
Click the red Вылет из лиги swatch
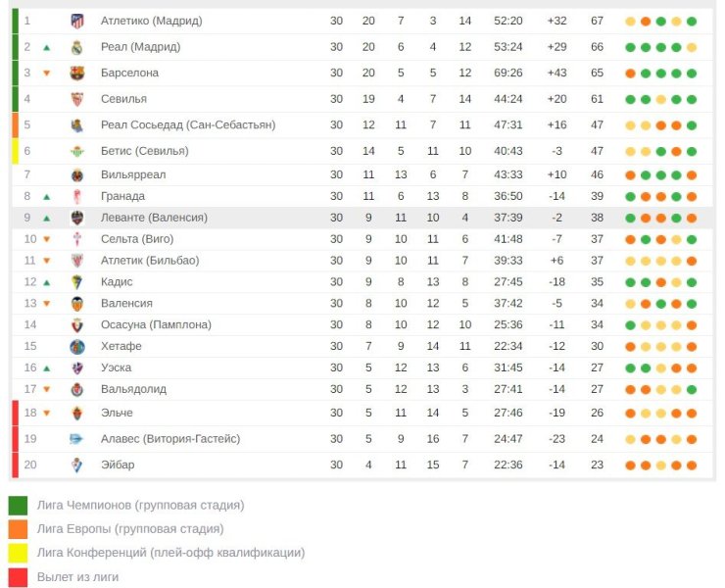[18, 577]
